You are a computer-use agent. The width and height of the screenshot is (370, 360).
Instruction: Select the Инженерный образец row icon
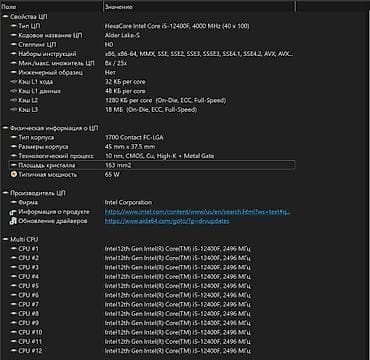pyautogui.click(x=14, y=72)
